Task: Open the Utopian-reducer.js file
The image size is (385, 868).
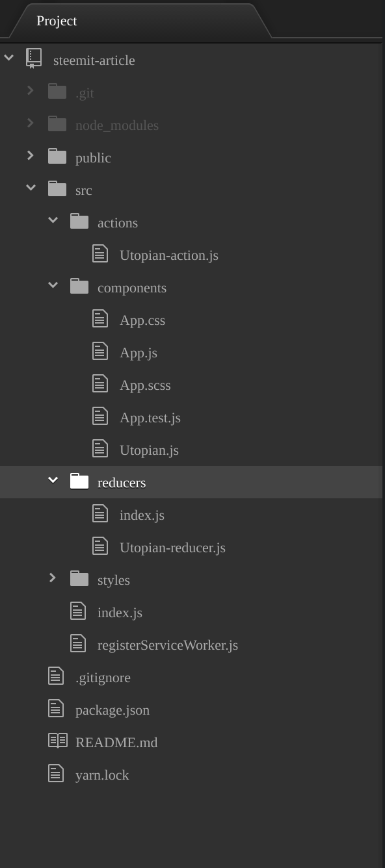Action: (172, 548)
